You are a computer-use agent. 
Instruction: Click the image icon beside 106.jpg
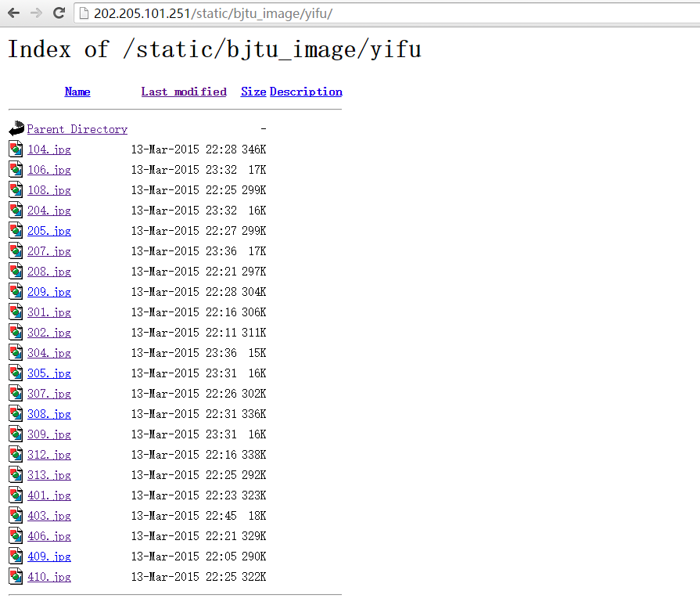(x=16, y=169)
